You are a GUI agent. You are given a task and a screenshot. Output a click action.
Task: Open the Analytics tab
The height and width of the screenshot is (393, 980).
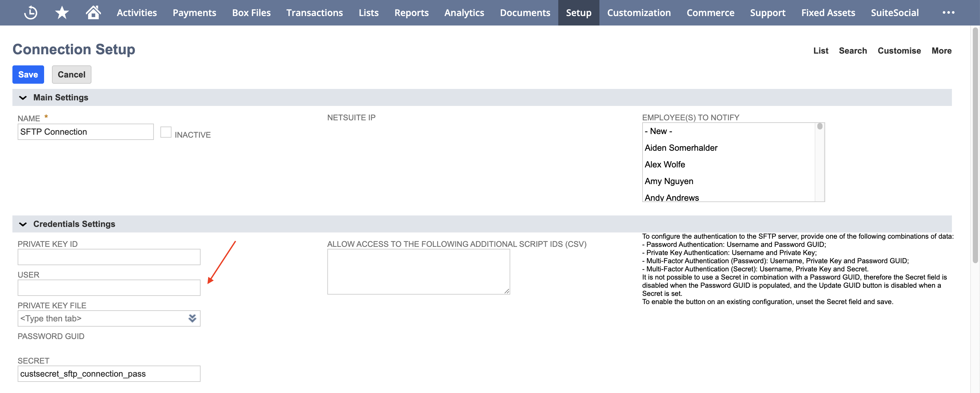click(464, 12)
